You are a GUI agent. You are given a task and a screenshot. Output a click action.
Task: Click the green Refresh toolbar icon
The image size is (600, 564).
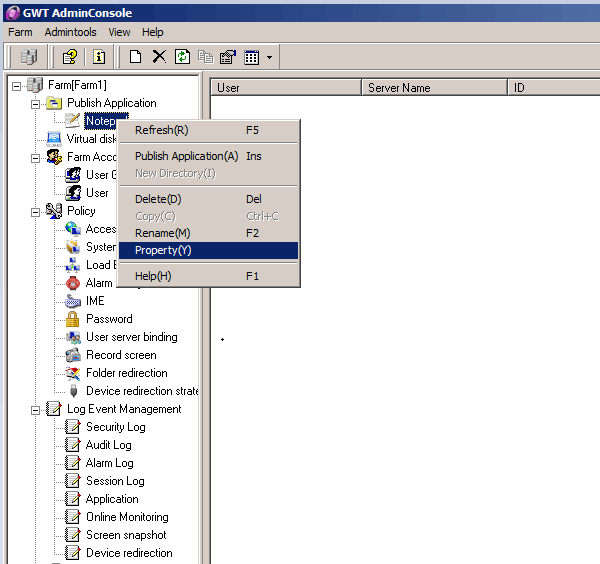pos(182,57)
